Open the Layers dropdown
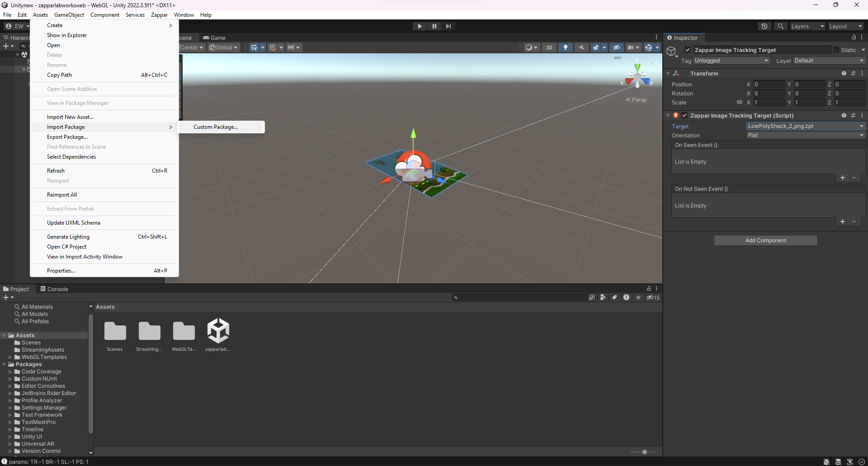This screenshot has height=466, width=868. [807, 26]
